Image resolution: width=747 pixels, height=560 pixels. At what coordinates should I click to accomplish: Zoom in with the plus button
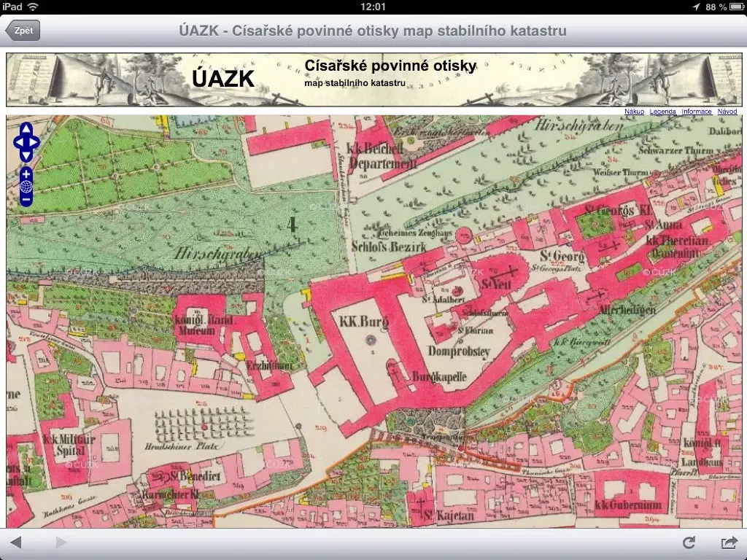coord(26,174)
